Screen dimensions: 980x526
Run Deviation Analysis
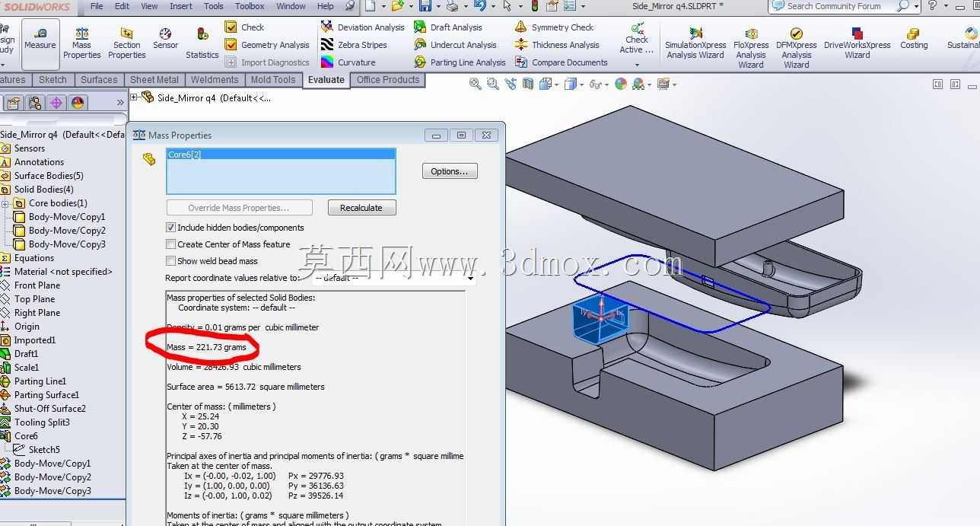click(x=363, y=27)
